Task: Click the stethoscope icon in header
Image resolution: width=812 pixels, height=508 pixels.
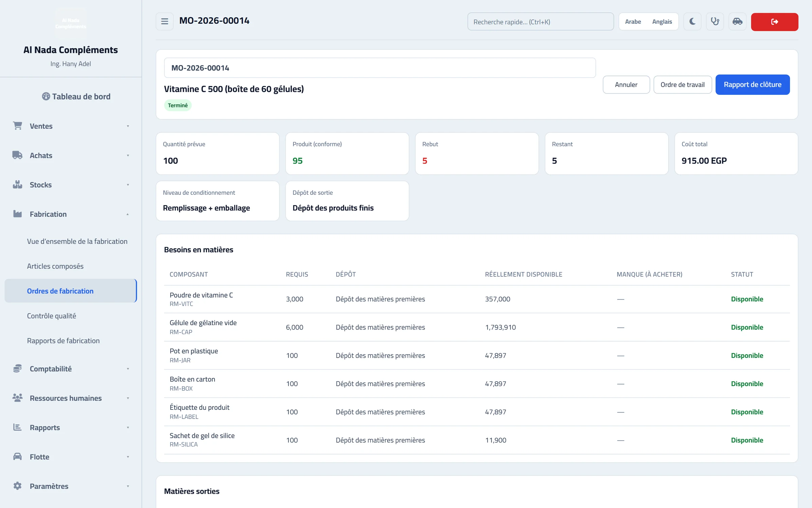Action: [715, 22]
